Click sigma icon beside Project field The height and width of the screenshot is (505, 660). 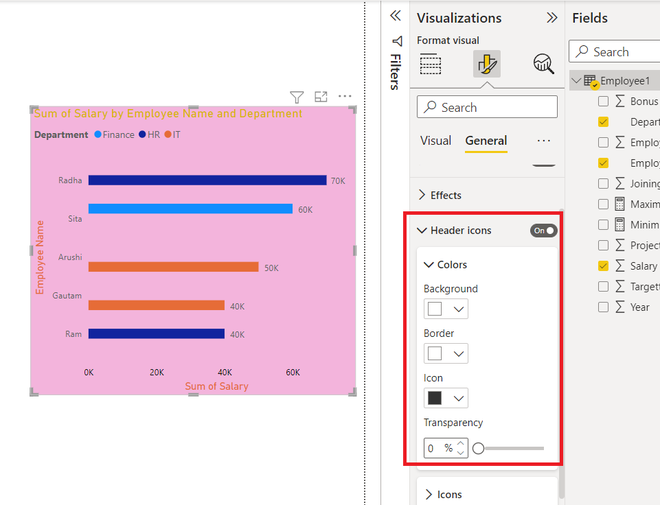point(620,245)
